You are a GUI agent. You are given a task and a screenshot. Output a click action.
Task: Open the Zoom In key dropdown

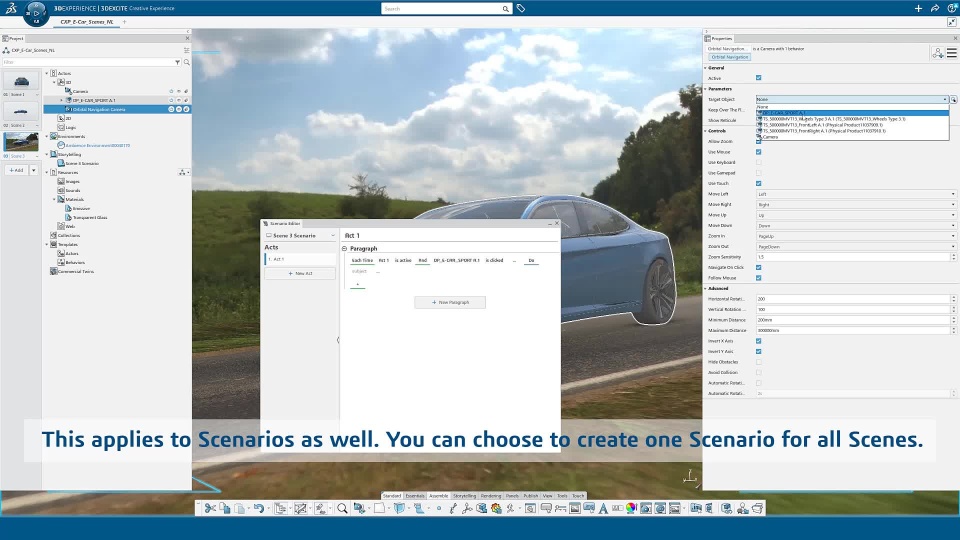[856, 236]
